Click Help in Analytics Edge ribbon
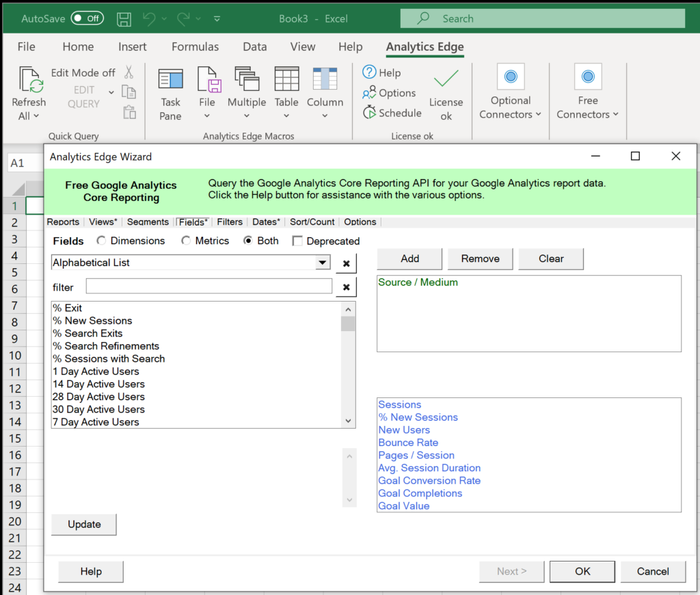 point(381,72)
